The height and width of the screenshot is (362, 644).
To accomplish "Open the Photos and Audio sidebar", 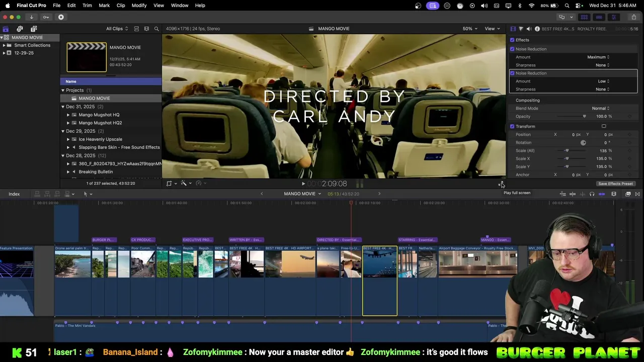I will coord(20,29).
